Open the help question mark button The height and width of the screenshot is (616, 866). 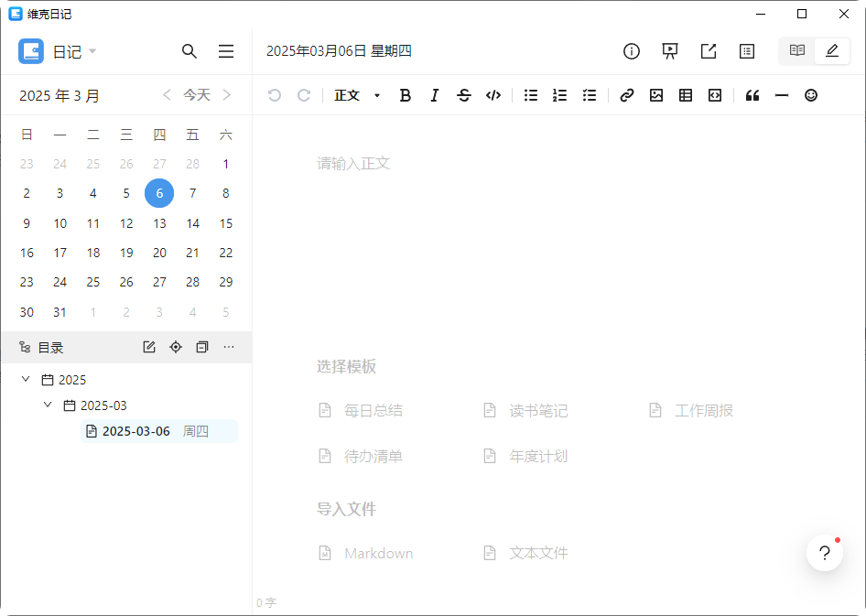coord(825,553)
